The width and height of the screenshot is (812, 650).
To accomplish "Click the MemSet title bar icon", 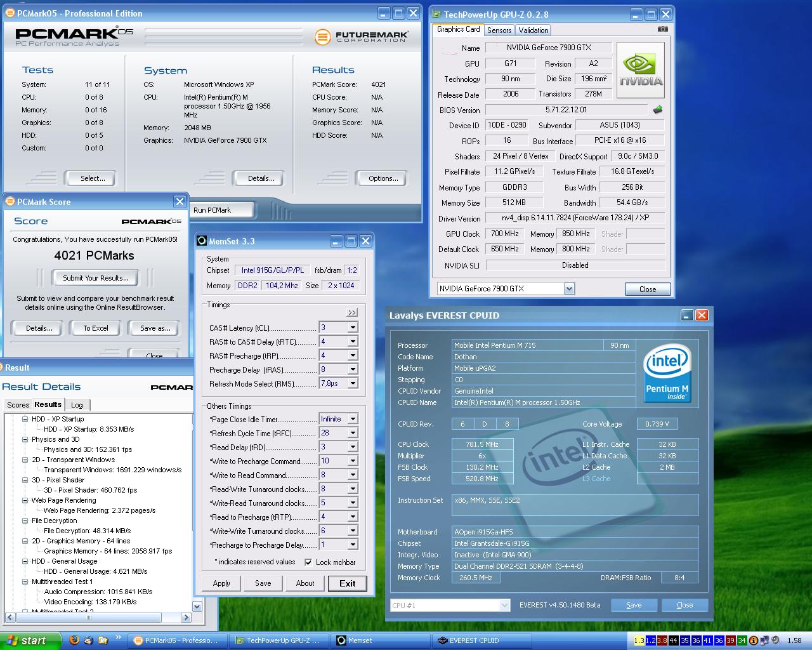I will (202, 241).
